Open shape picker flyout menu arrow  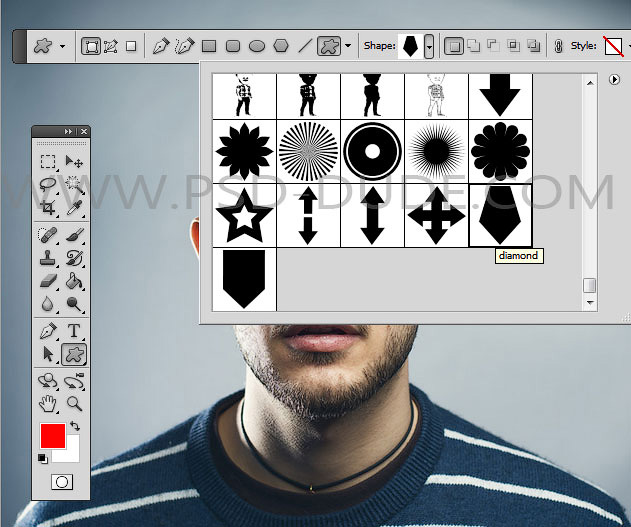614,80
